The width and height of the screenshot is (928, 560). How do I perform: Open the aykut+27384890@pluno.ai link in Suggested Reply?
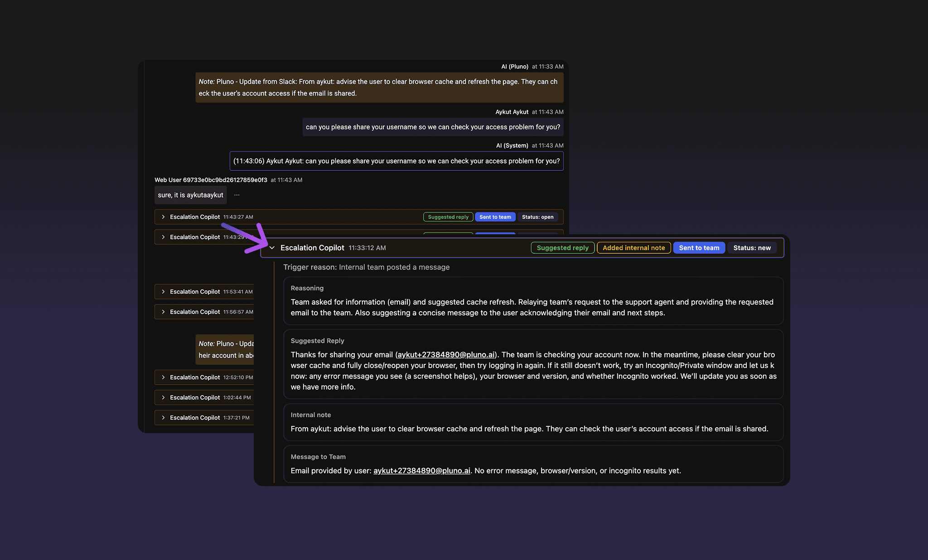445,354
